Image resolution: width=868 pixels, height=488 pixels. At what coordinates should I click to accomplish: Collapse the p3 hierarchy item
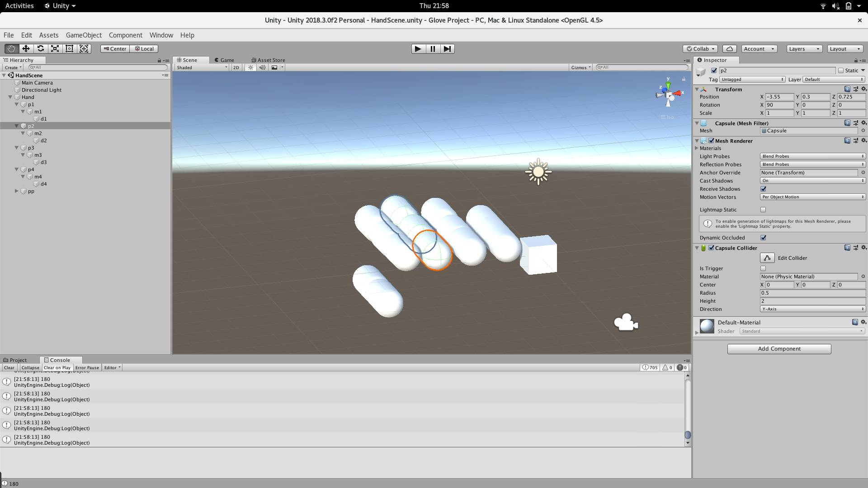(17, 148)
